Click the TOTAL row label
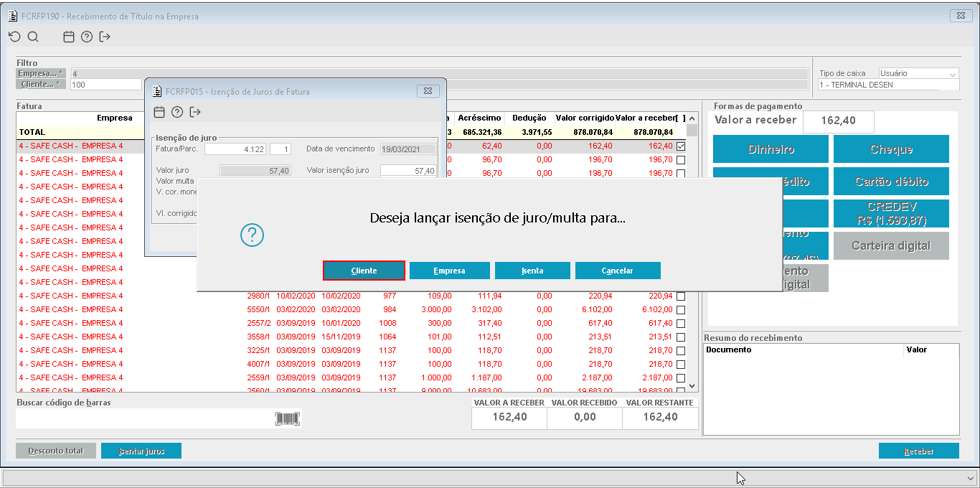Image resolution: width=980 pixels, height=488 pixels. 32,132
